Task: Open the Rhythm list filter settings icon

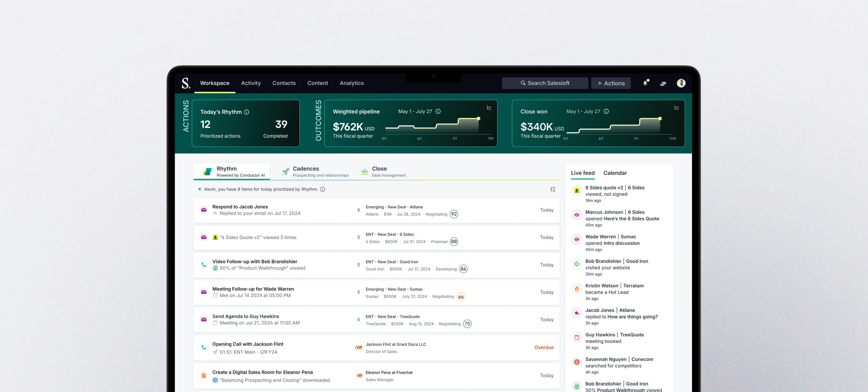Action: (552, 189)
